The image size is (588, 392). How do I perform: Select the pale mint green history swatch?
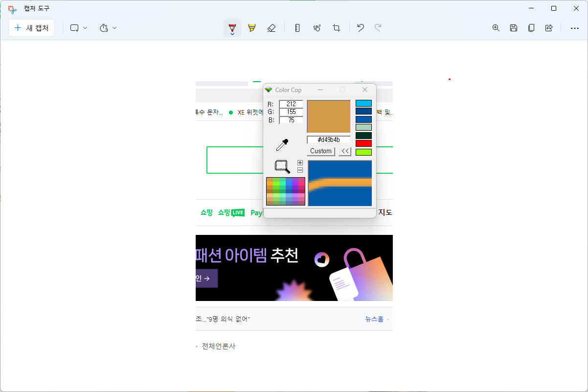tap(363, 127)
